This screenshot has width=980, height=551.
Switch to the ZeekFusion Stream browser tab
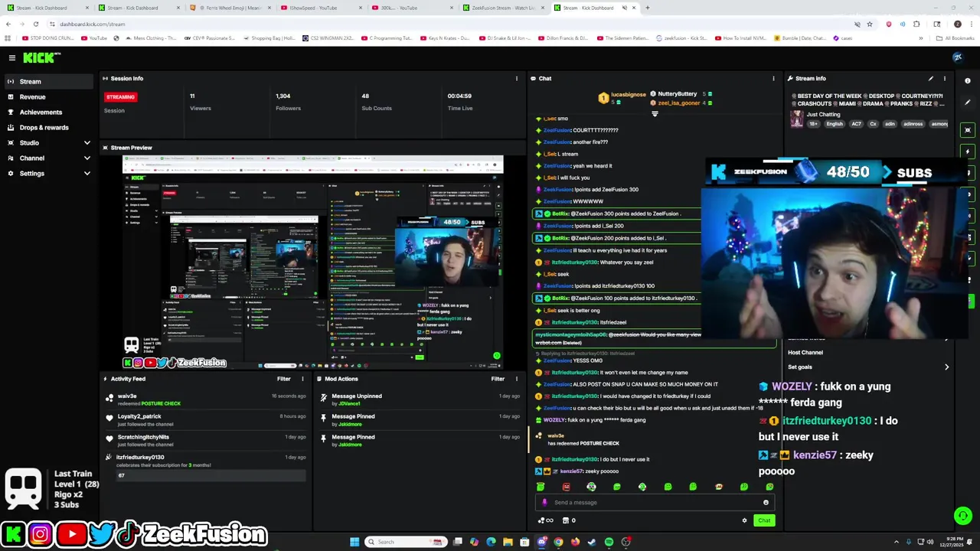coord(503,8)
